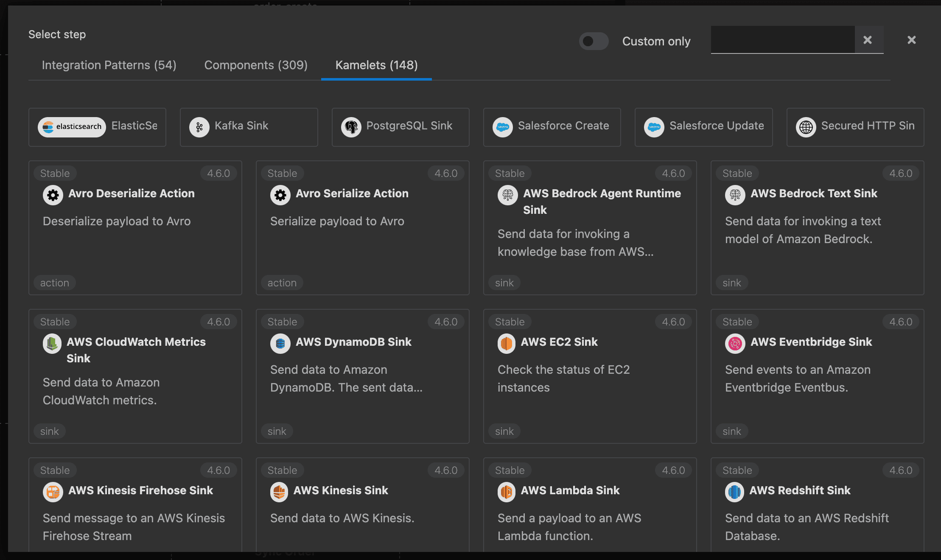Viewport: 941px width, 560px height.
Task: Click the AWS Kinesis Sink icon
Action: pyautogui.click(x=279, y=492)
